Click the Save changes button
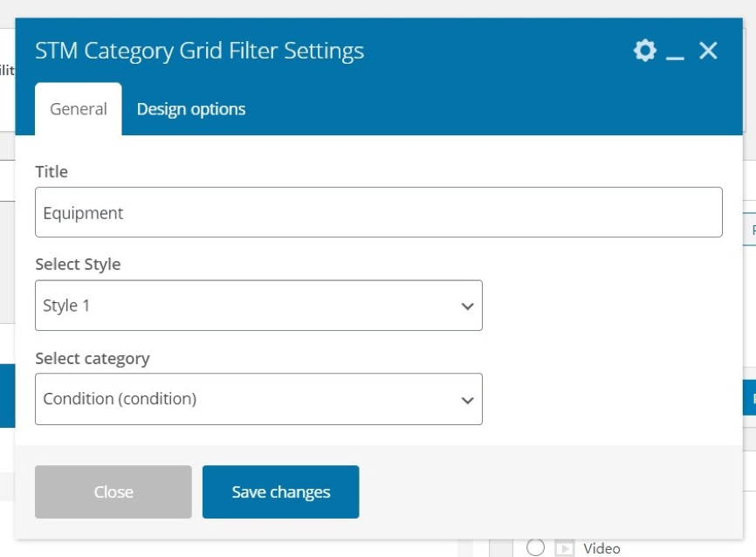Screen dimensions: 756x557 point(280,492)
